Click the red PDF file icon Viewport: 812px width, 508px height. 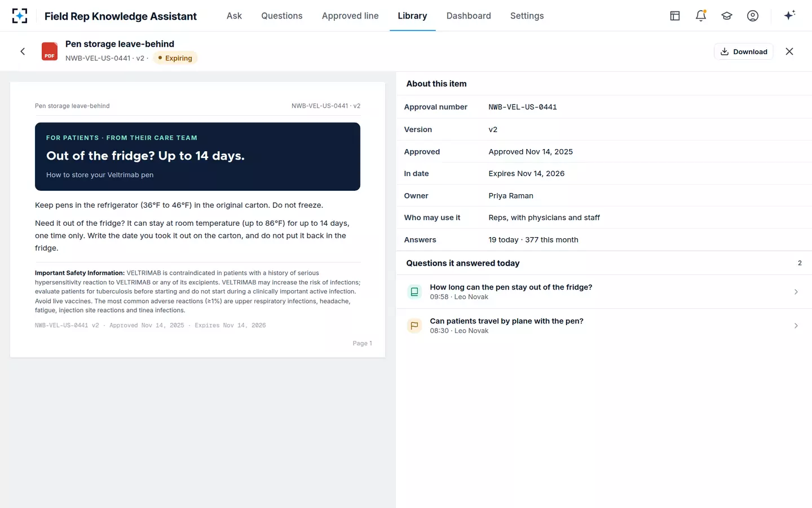[50, 51]
